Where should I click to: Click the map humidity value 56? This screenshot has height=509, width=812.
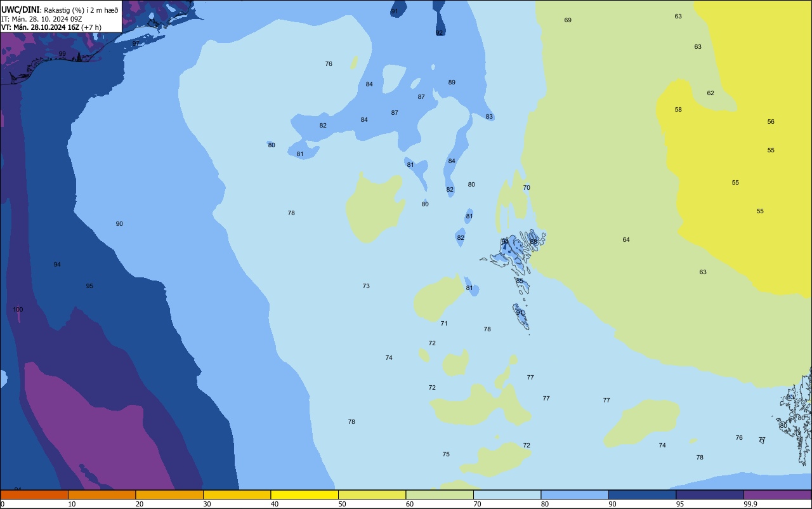point(771,122)
